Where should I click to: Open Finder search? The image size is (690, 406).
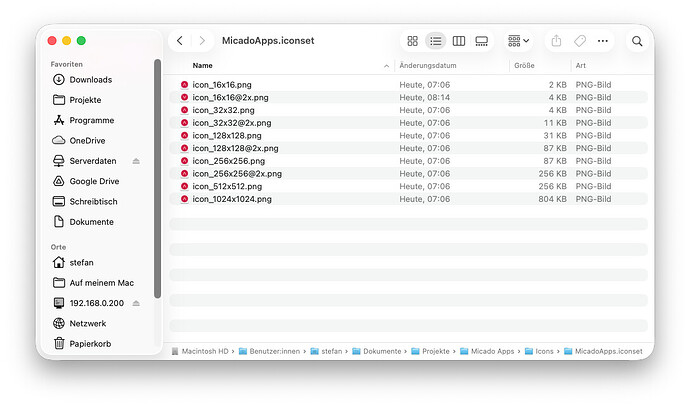point(637,41)
